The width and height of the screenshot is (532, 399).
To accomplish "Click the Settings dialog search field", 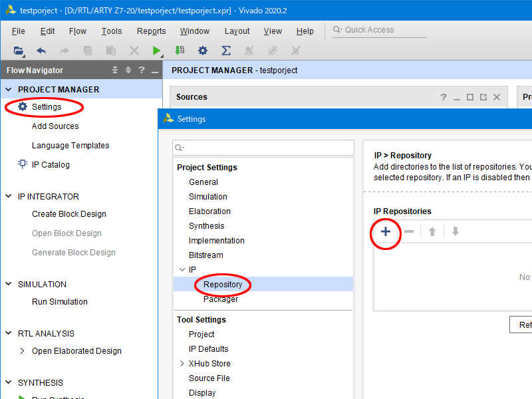I will click(x=263, y=147).
